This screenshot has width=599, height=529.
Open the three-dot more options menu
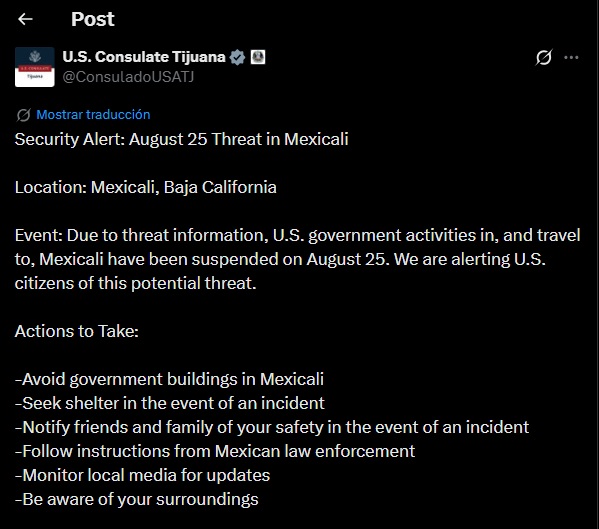point(571,58)
